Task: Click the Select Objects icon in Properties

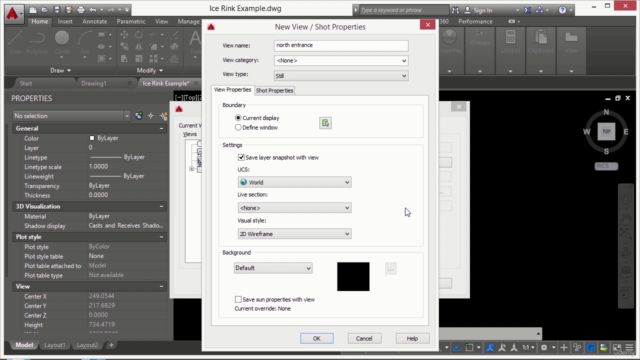Action: coord(151,116)
